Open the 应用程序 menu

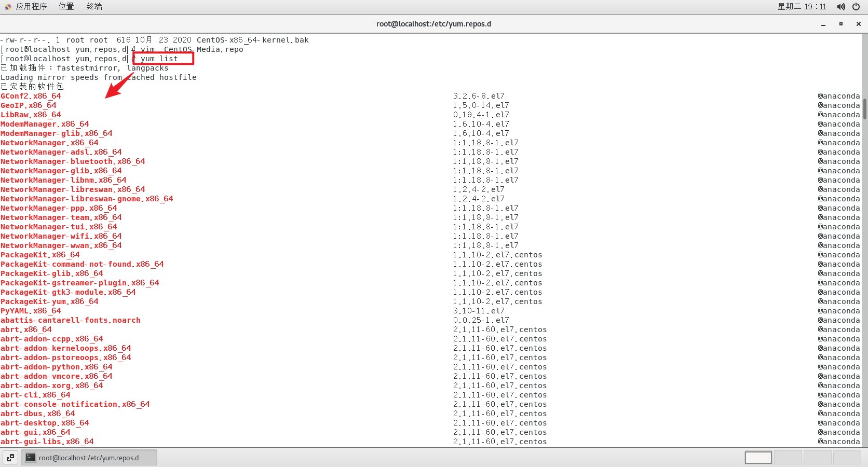click(x=26, y=6)
